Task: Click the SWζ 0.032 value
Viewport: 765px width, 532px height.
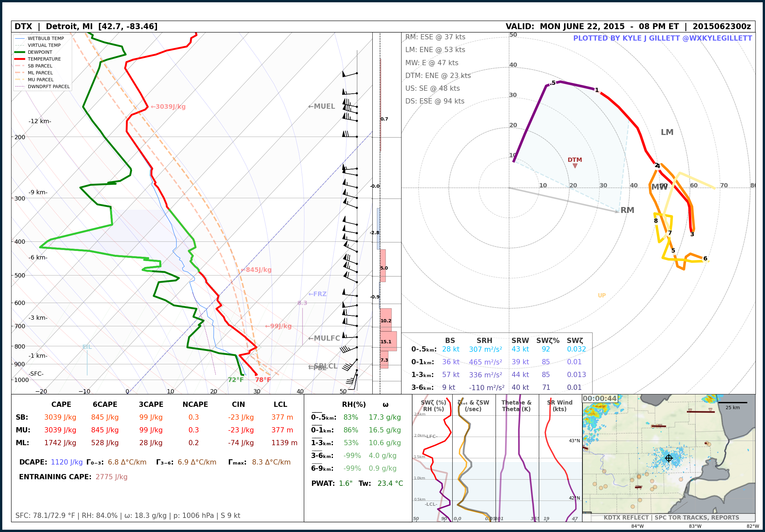Action: [576, 349]
